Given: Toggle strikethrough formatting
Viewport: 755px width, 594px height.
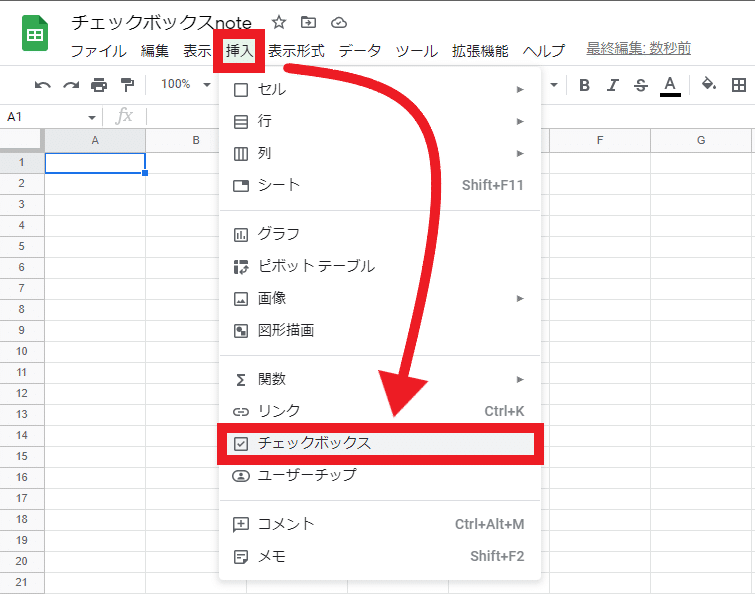Looking at the screenshot, I should pyautogui.click(x=640, y=85).
